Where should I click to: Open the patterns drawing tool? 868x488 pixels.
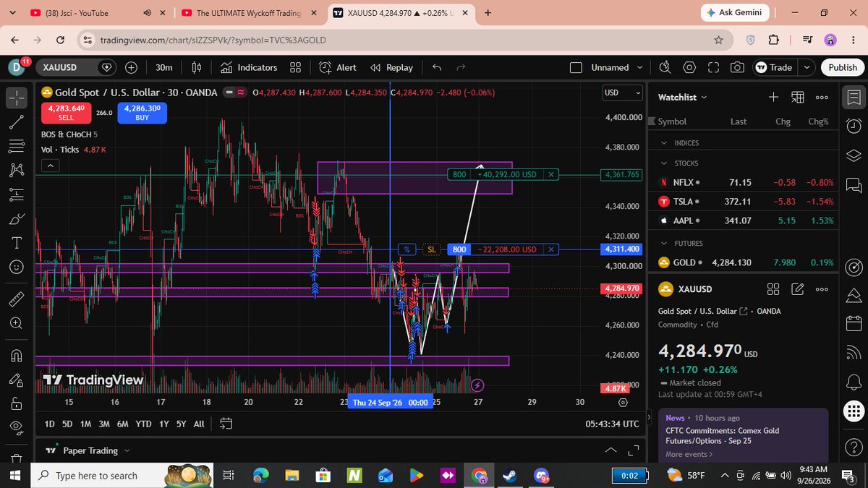17,170
